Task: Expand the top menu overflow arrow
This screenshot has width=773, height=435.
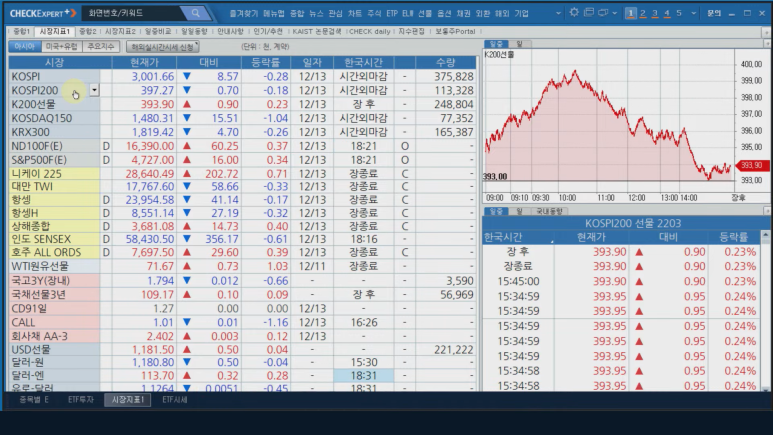Action: [x=558, y=13]
